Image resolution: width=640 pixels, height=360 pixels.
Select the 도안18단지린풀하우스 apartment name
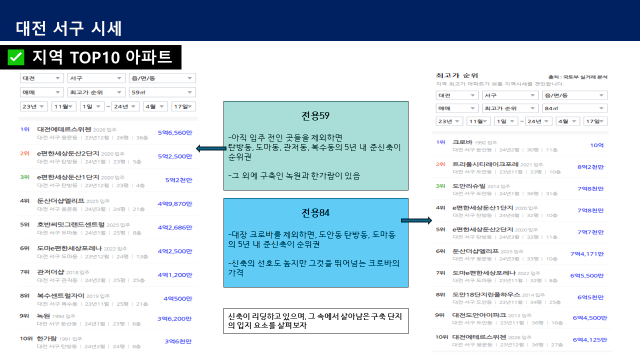tap(486, 294)
